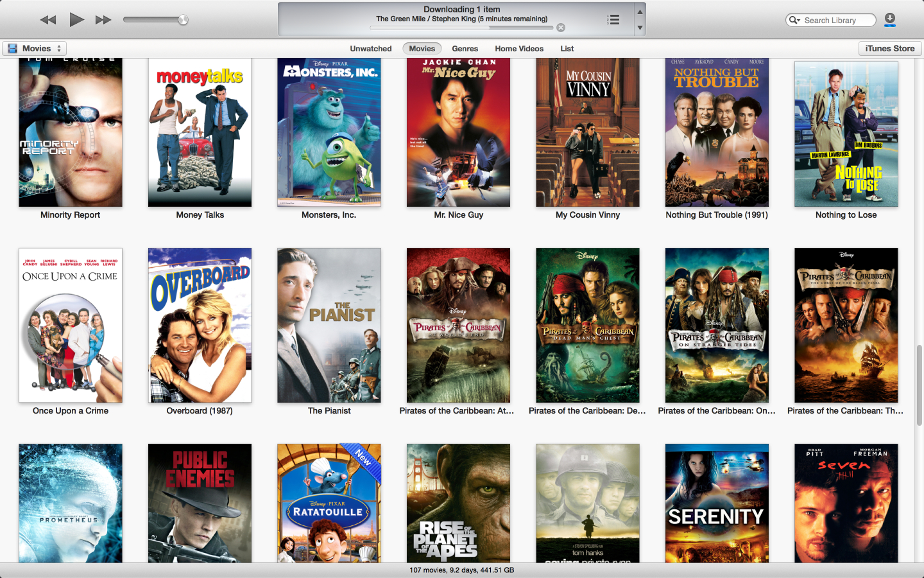Screen dimensions: 924x578
Task: Open the iTunes Store button
Action: point(890,48)
